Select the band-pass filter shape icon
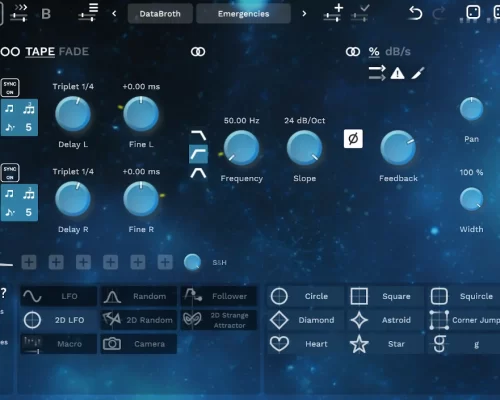This screenshot has height=400, width=500. (198, 173)
